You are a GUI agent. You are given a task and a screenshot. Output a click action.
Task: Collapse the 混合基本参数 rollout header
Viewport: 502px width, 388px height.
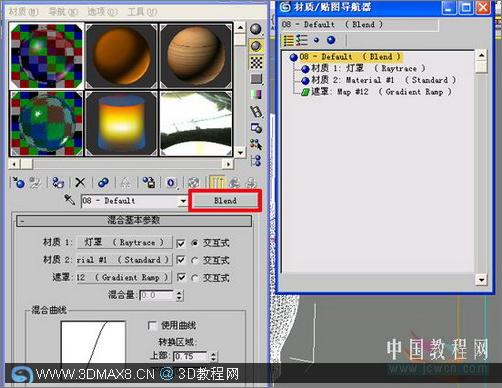pos(134,220)
